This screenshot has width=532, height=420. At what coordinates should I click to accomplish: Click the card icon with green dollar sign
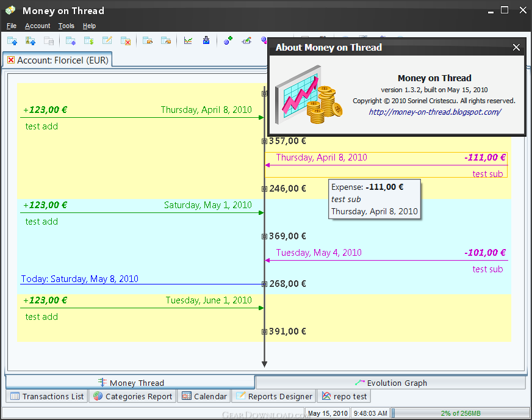tap(89, 41)
